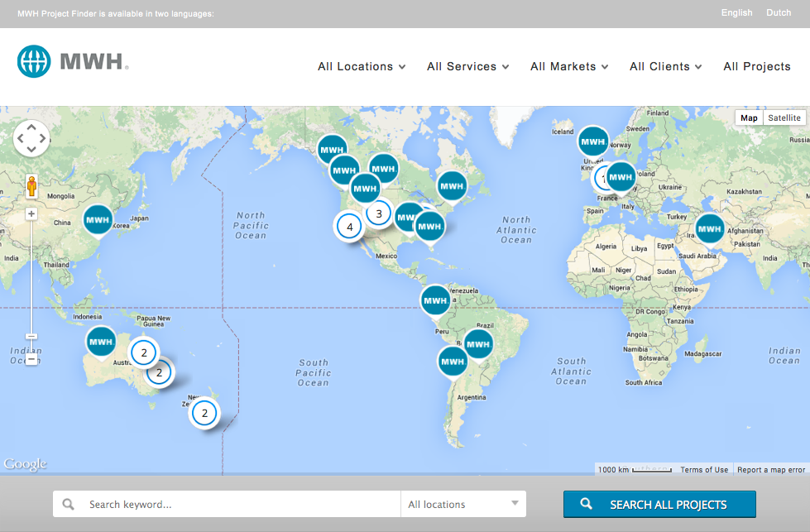This screenshot has width=810, height=532.
Task: Open the All locations search filter dropdown
Action: coord(463,504)
